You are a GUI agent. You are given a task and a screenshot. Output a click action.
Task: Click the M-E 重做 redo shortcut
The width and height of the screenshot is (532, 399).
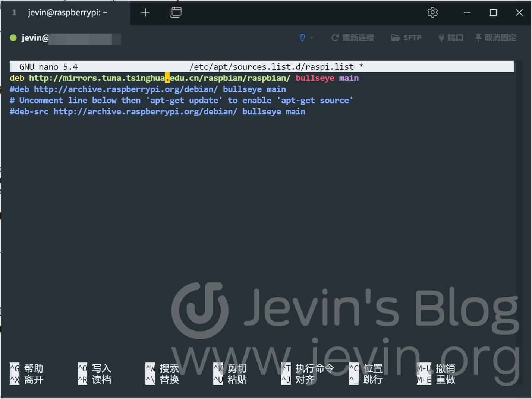436,379
